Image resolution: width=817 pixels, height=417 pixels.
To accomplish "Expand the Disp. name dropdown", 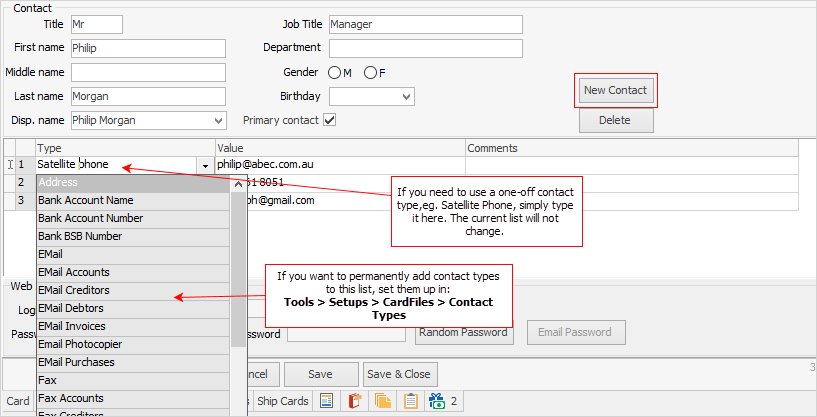I will coord(219,120).
